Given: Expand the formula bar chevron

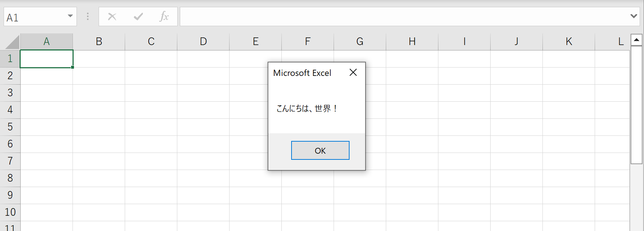Looking at the screenshot, I should [633, 16].
